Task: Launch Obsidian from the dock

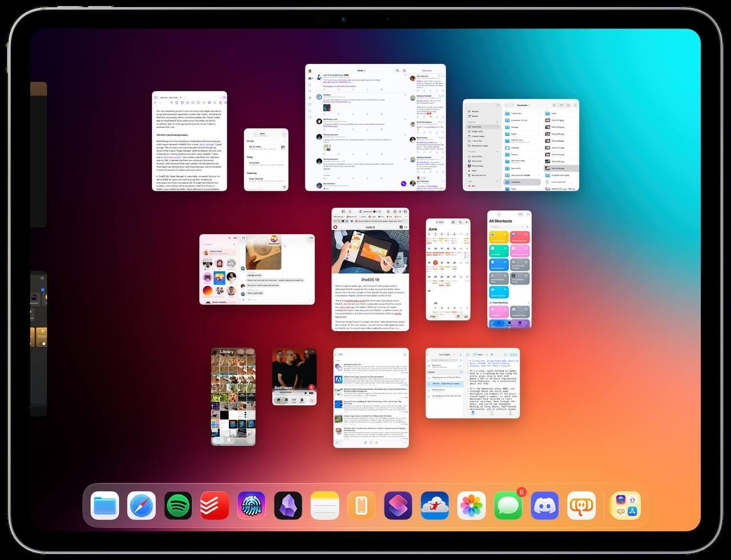Action: [288, 505]
